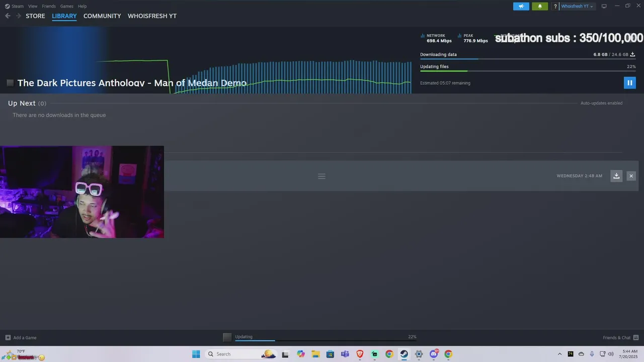Open Friends & Chat
Screen dimensions: 644x362
point(620,338)
